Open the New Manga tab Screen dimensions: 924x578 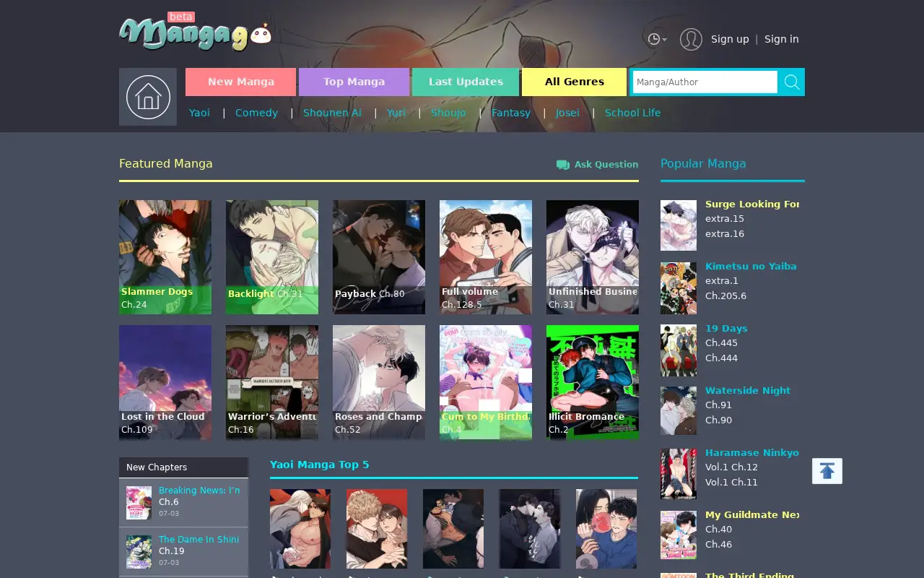tap(240, 82)
